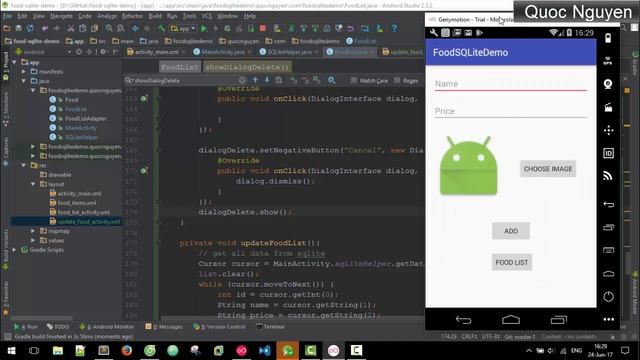Tap FOOD LIST button in emulator

click(x=511, y=262)
